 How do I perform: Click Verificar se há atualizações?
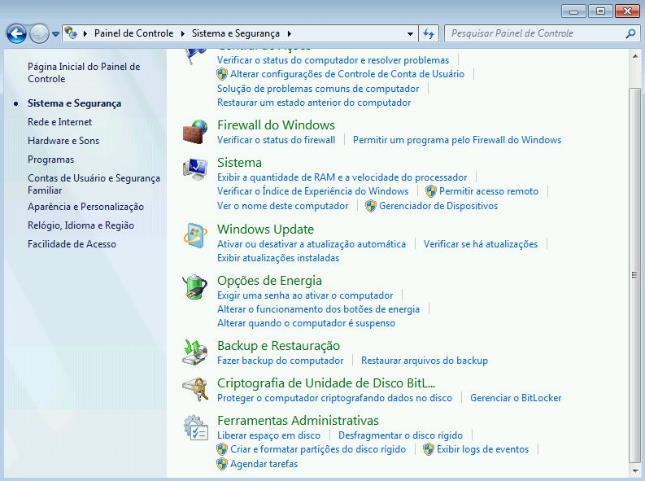point(480,244)
